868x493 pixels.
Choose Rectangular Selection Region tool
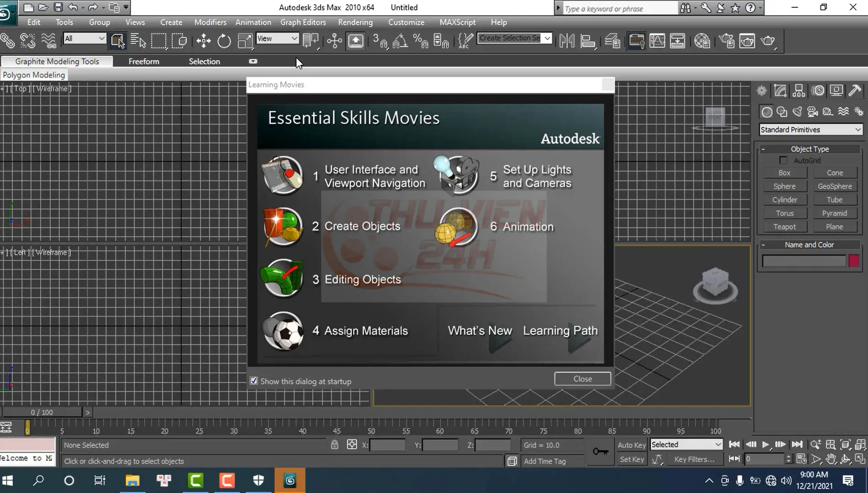[158, 41]
